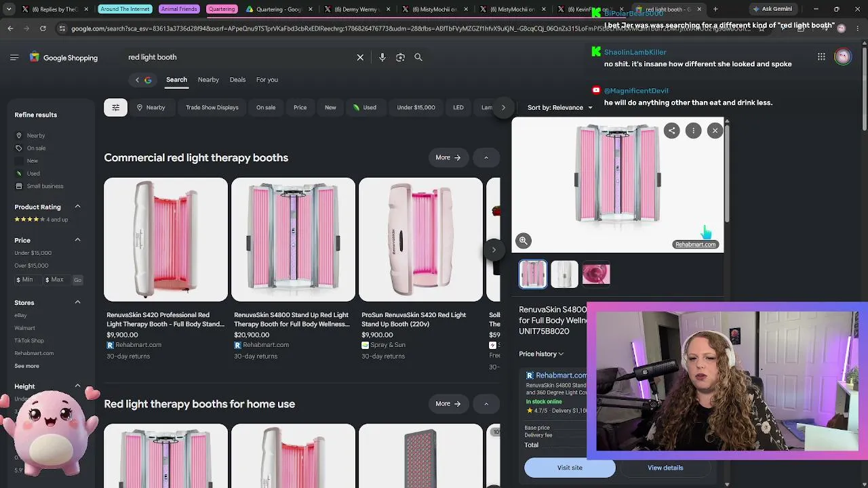Select the third pink close-up thumbnail

[x=596, y=274]
